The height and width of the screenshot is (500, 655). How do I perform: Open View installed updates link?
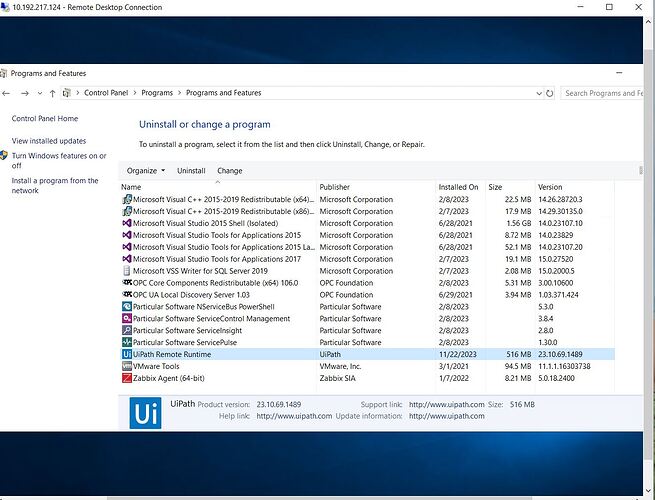click(49, 141)
